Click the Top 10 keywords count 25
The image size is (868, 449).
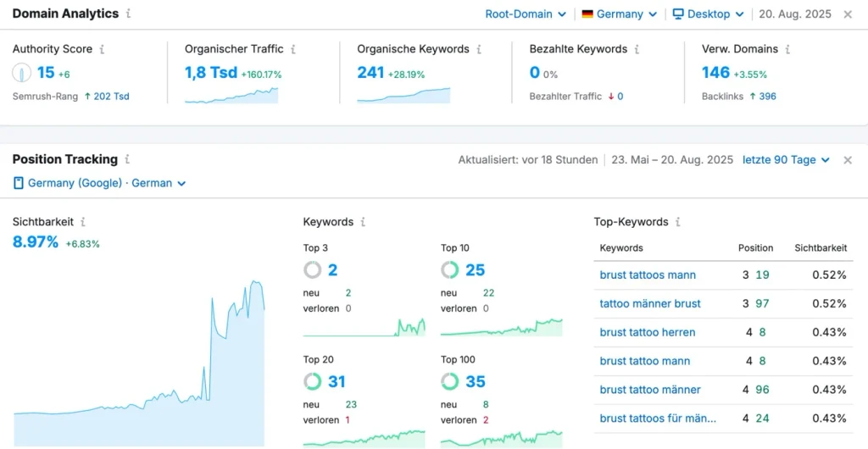[475, 270]
